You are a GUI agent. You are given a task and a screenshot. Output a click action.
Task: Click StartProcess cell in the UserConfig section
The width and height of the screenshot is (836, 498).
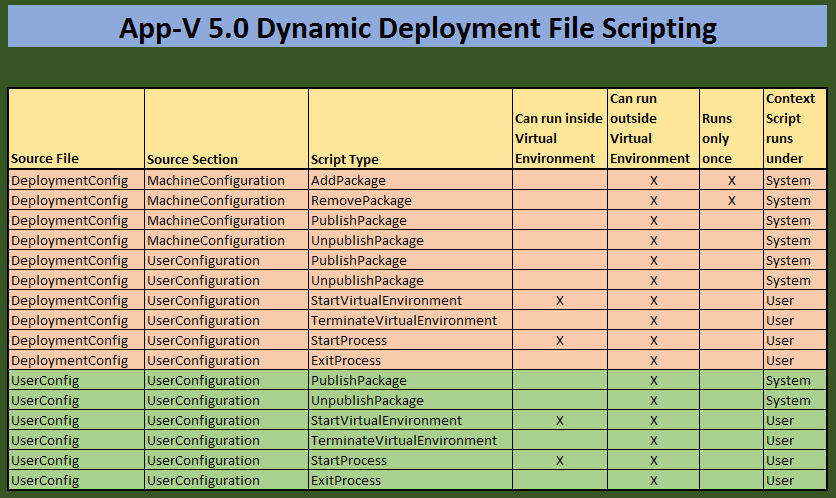[349, 461]
